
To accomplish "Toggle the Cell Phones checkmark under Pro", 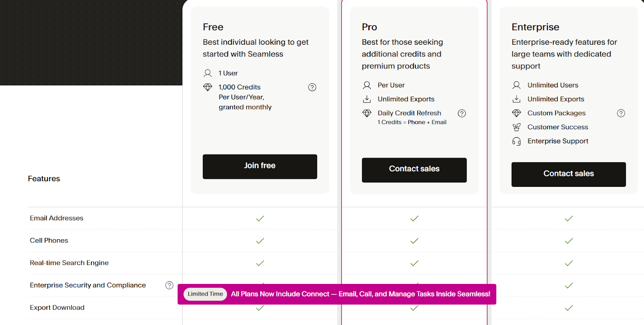I will [x=414, y=241].
